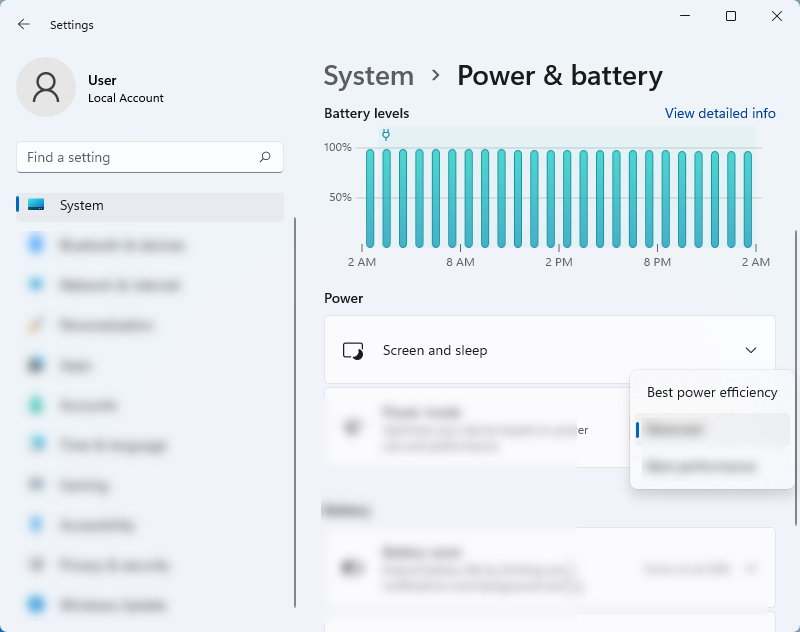Click the Screen and sleep icon
The height and width of the screenshot is (632, 800).
[352, 351]
